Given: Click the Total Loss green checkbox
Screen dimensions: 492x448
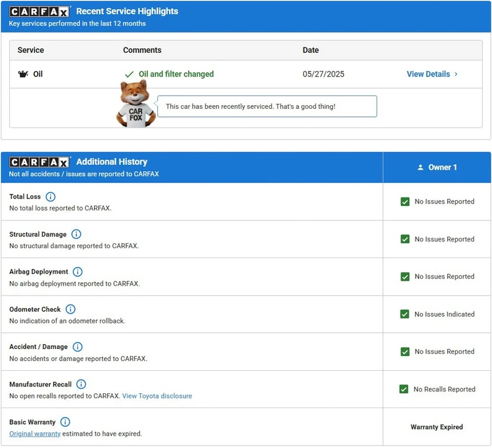Looking at the screenshot, I should (405, 202).
